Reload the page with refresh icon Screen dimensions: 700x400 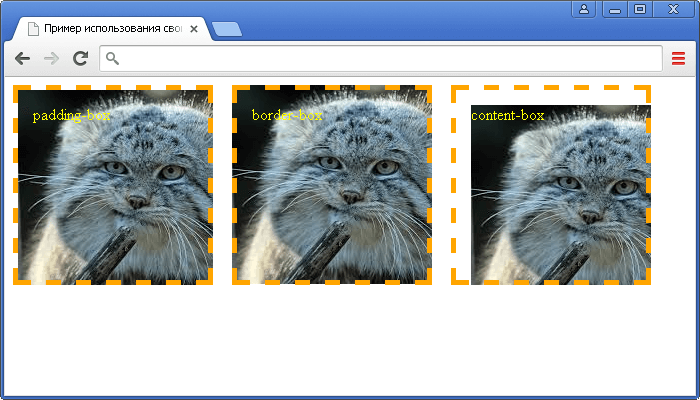[x=80, y=58]
